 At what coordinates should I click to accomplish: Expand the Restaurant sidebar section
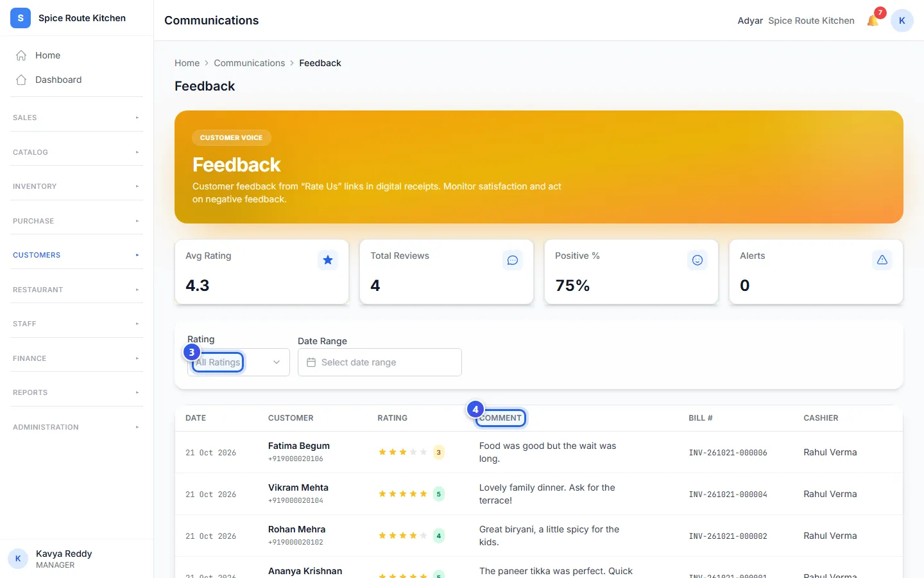pyautogui.click(x=76, y=290)
